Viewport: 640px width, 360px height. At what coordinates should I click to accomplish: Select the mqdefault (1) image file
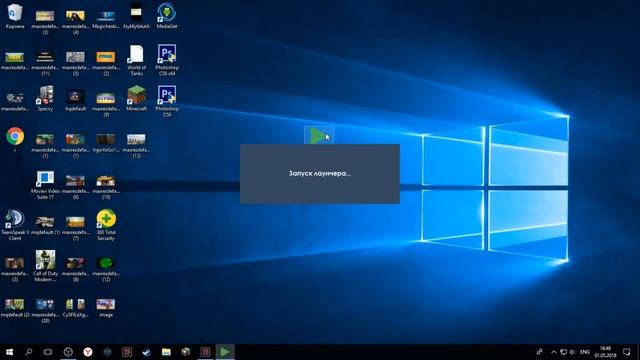(45, 225)
